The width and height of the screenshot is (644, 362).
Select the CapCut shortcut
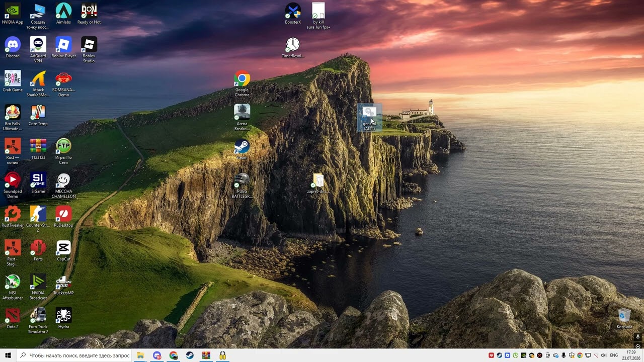coord(63,250)
